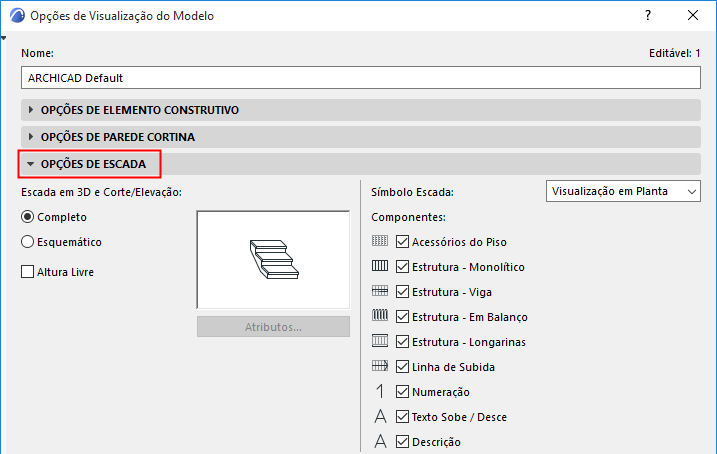Click the Estrutura - Monolítico component icon

pos(380,266)
